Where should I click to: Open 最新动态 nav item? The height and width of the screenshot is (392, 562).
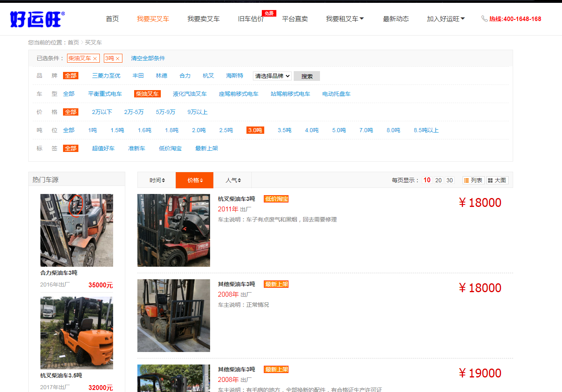coord(396,19)
